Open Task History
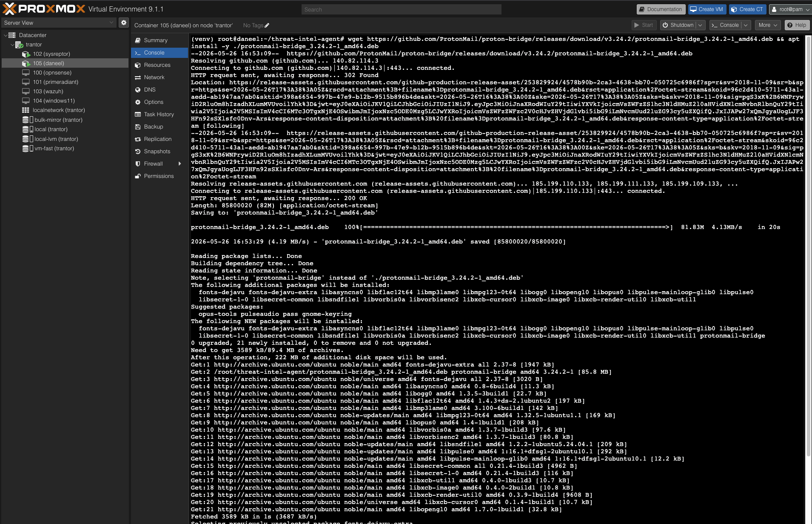 [x=159, y=115]
